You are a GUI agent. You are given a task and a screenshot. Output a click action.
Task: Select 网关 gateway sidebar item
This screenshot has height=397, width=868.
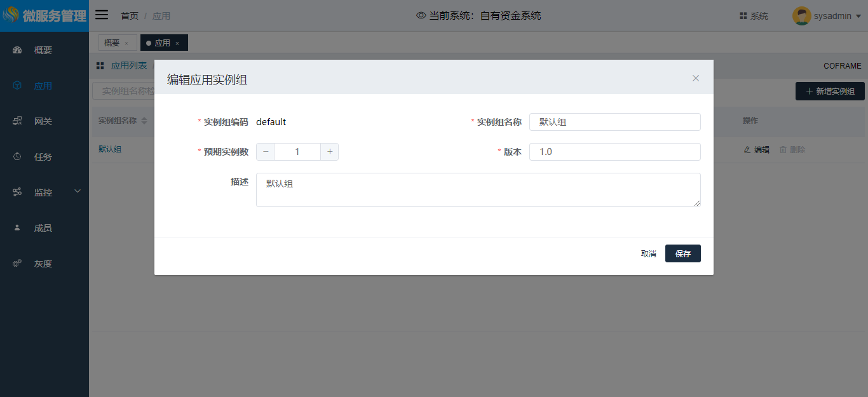[x=43, y=121]
